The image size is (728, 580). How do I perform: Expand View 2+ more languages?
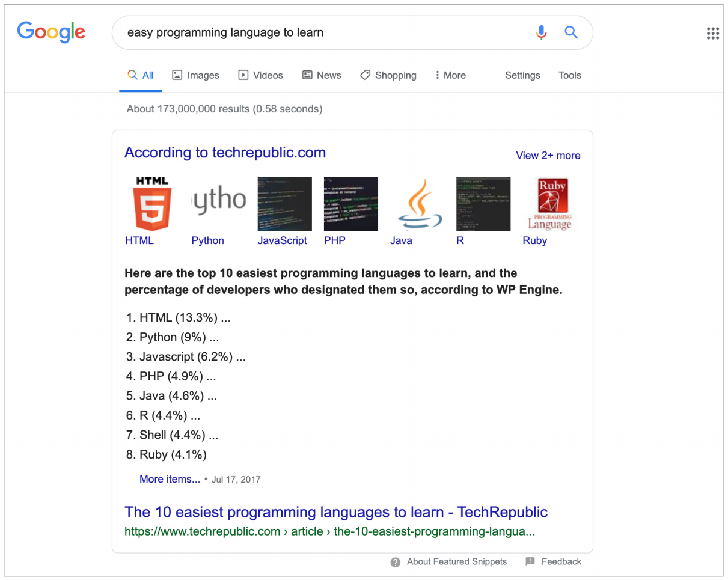pyautogui.click(x=548, y=155)
